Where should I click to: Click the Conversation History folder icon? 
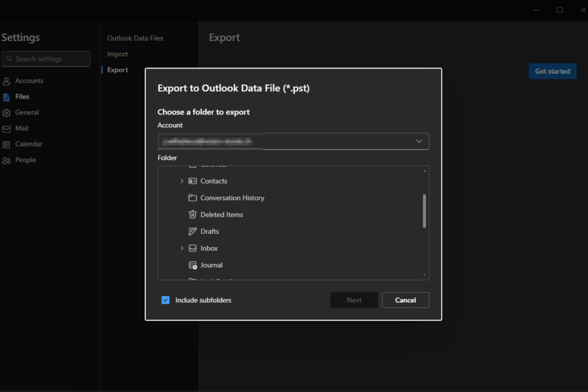[192, 198]
